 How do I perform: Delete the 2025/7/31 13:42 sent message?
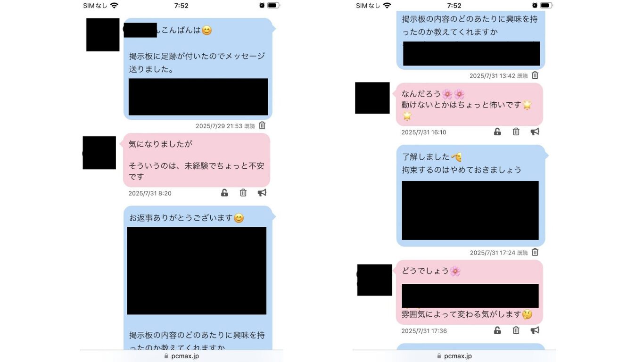click(535, 75)
